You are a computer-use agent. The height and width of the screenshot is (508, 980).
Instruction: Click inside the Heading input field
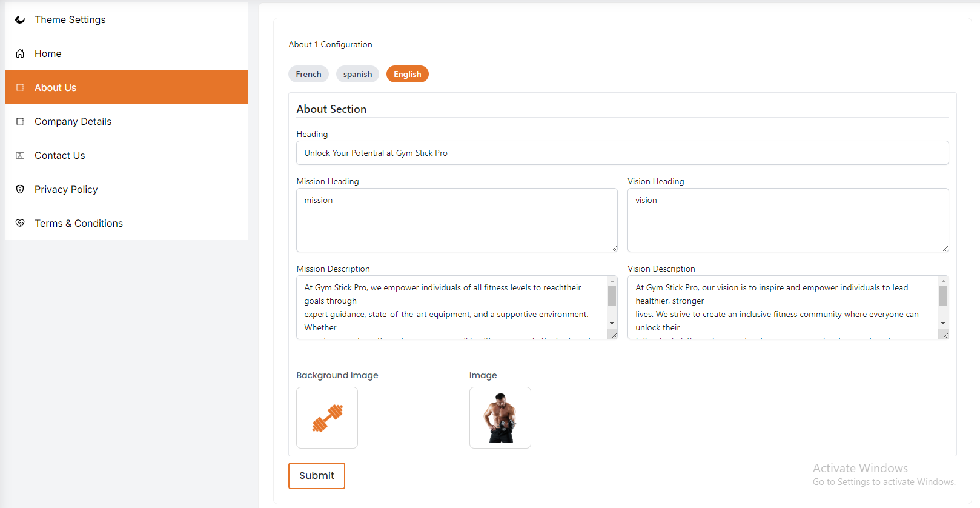pos(622,153)
